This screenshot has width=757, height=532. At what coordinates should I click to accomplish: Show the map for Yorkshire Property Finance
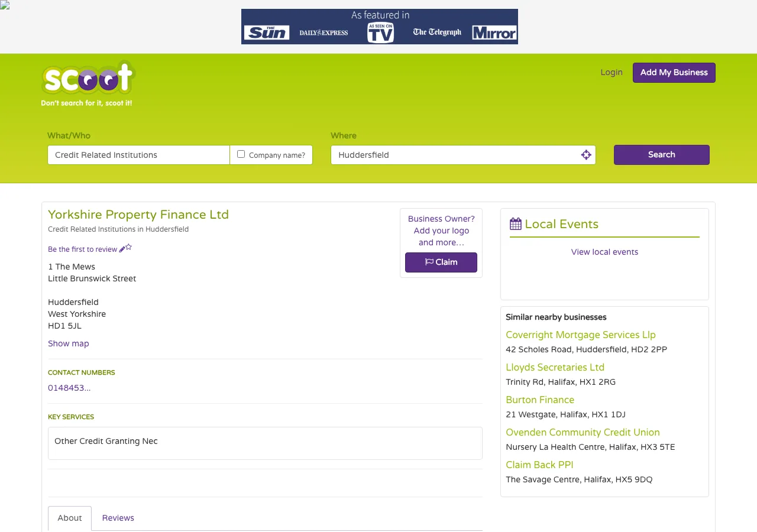pyautogui.click(x=68, y=343)
